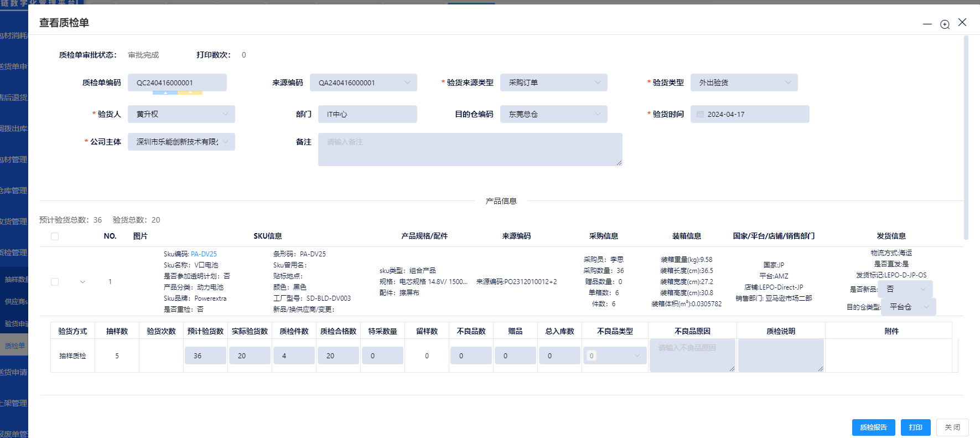This screenshot has height=438, width=980.
Task: Open the 是否新品 dropdown
Action: 905,289
